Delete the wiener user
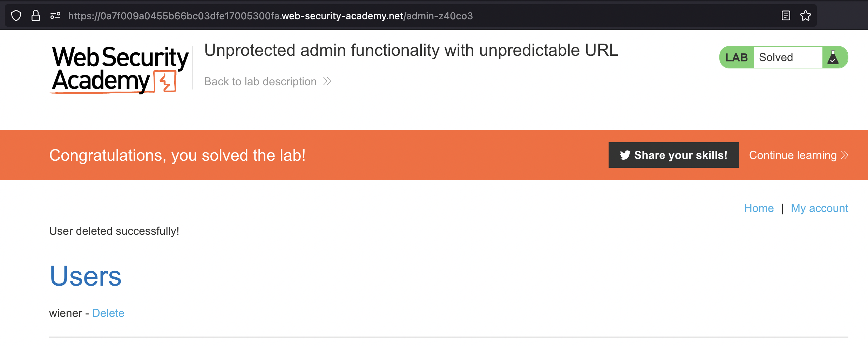 [x=108, y=313]
